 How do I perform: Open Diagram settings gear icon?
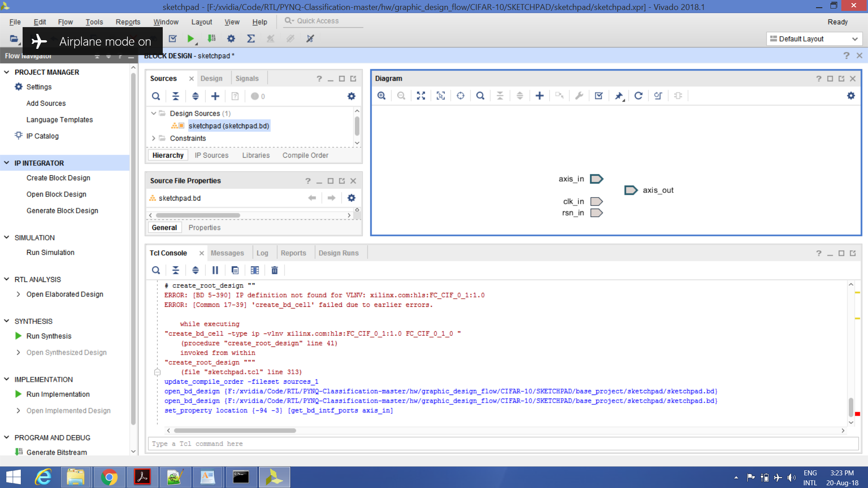[851, 96]
